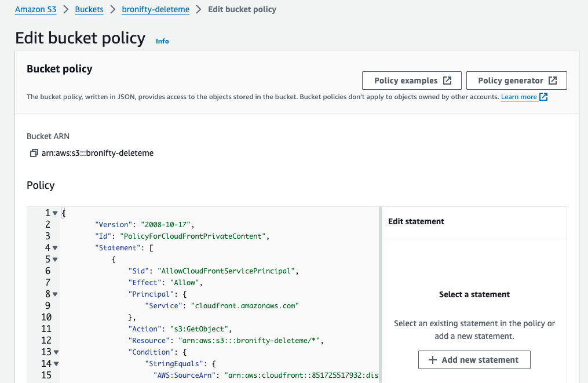
Task: Navigate to Amazon S3 via breadcrumb
Action: (35, 9)
